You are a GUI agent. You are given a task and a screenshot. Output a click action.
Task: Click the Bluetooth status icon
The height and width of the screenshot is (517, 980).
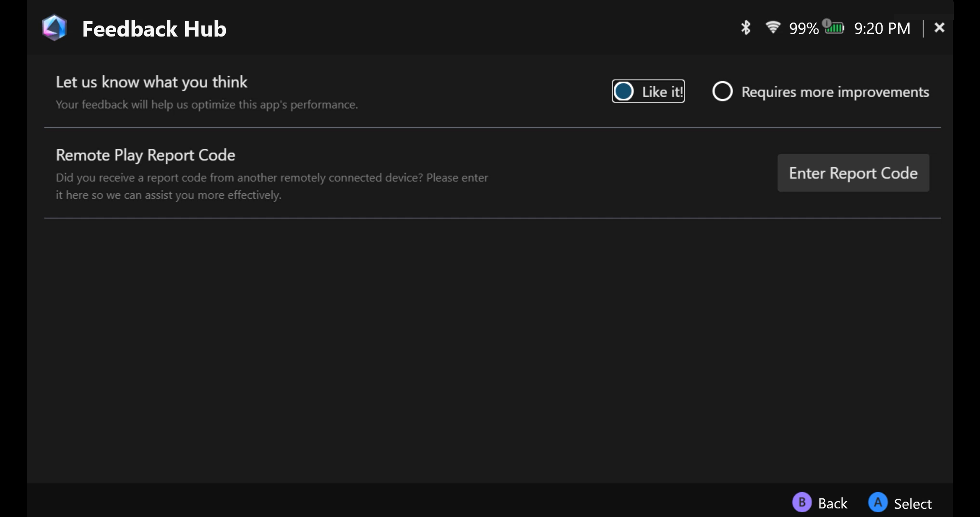pyautogui.click(x=745, y=28)
